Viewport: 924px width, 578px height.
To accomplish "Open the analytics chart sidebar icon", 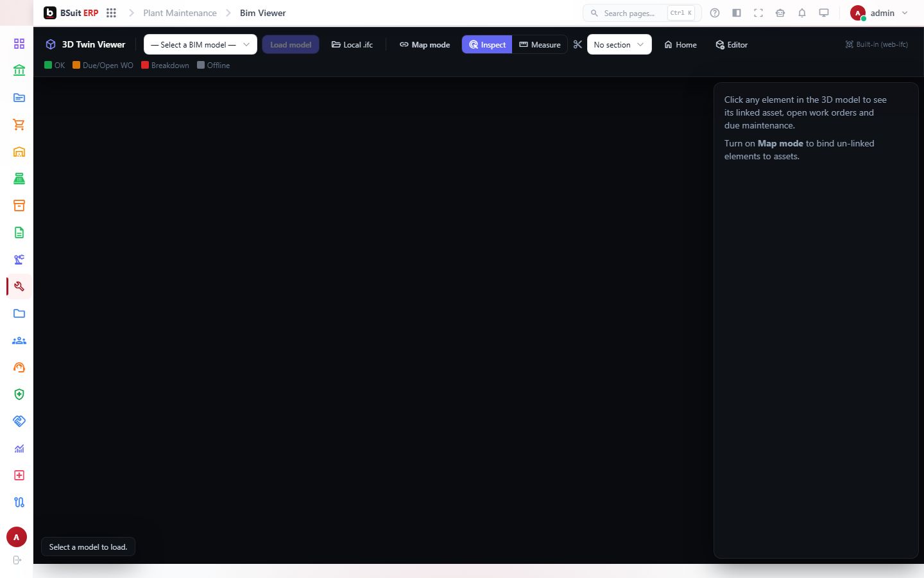I will (x=19, y=448).
